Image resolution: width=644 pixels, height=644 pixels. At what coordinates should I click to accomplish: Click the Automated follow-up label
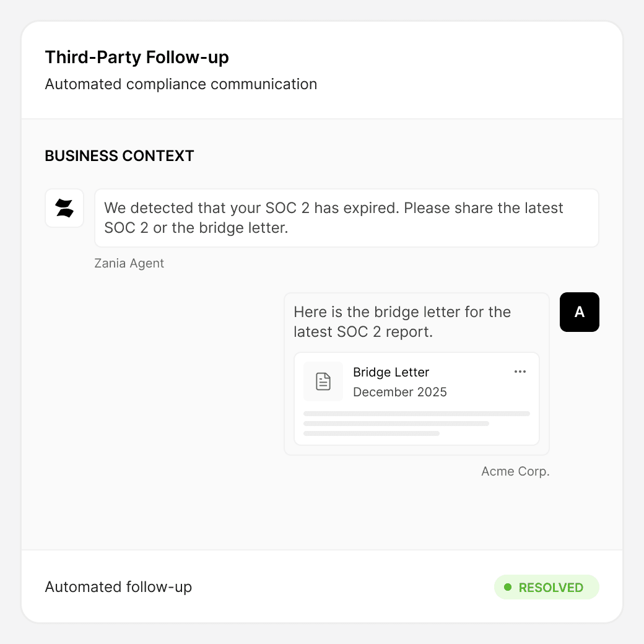click(118, 587)
